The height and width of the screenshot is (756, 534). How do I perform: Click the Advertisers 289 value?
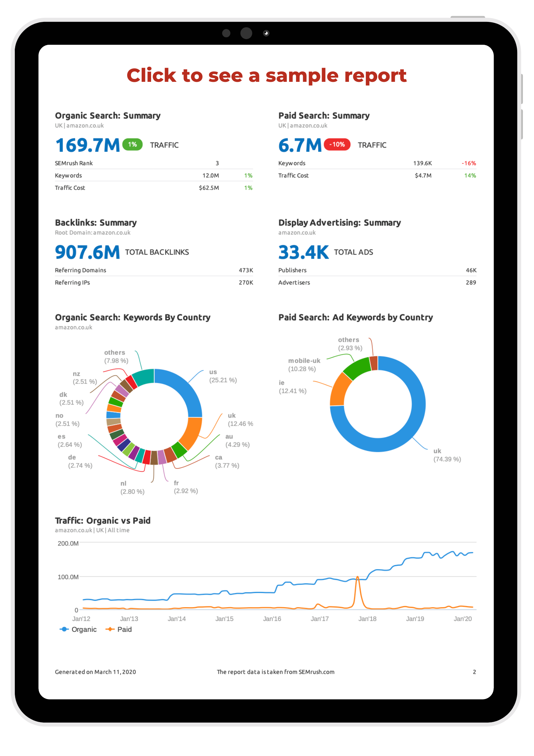471,283
